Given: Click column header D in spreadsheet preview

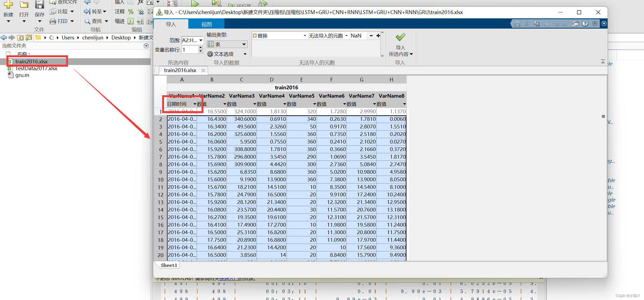Looking at the screenshot, I should point(271,80).
